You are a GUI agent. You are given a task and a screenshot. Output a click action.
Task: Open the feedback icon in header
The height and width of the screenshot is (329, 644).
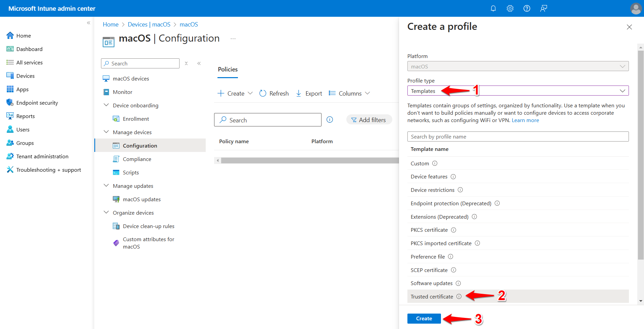(x=543, y=8)
